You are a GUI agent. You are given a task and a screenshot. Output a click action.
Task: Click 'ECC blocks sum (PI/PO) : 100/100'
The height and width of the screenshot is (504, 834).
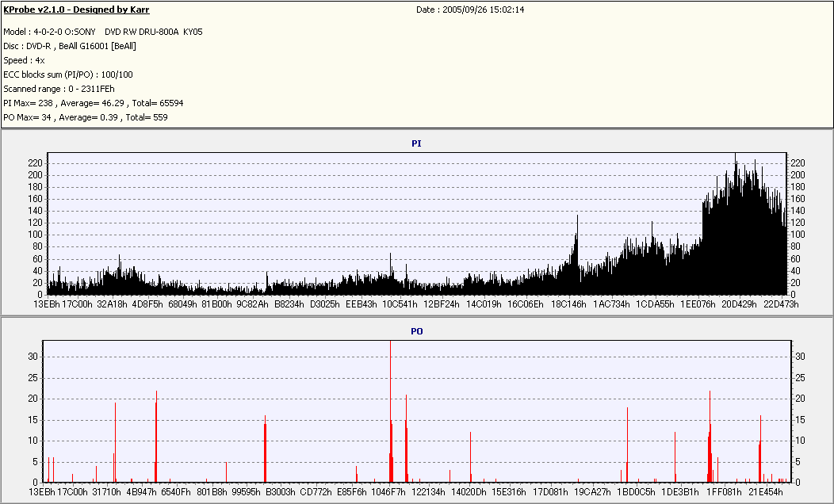click(68, 74)
